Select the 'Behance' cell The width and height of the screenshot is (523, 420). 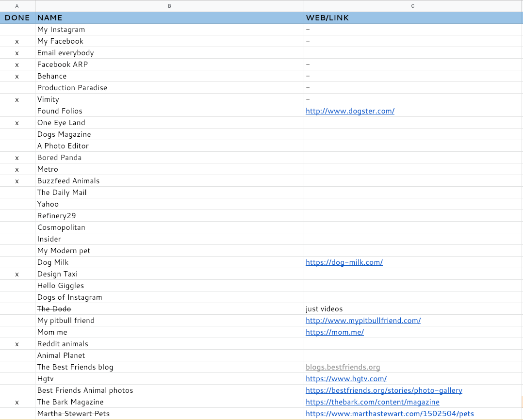click(x=169, y=76)
